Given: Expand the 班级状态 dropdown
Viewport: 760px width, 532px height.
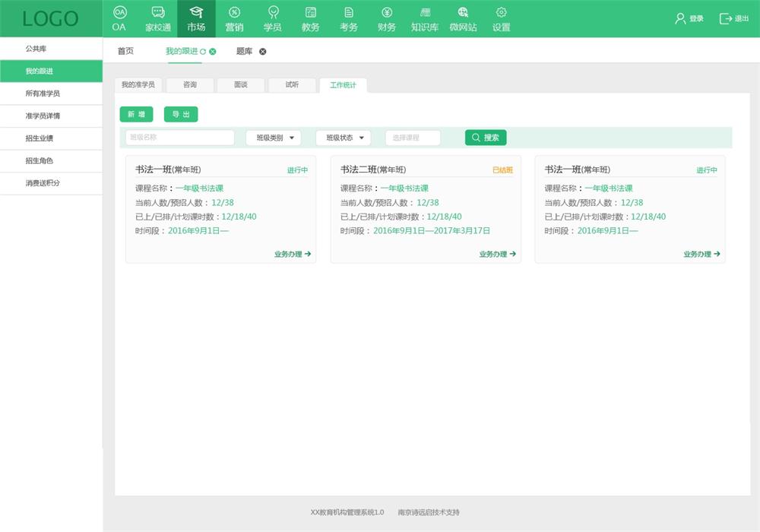Looking at the screenshot, I should (x=343, y=138).
